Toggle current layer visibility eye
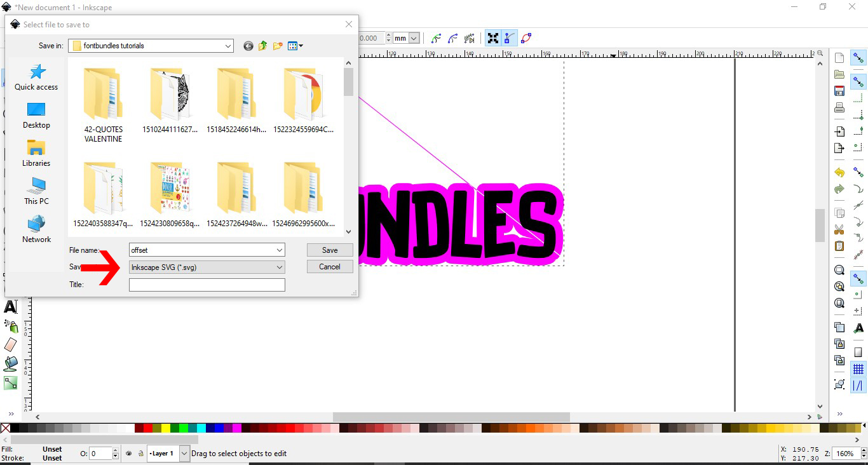The width and height of the screenshot is (868, 465). click(129, 454)
